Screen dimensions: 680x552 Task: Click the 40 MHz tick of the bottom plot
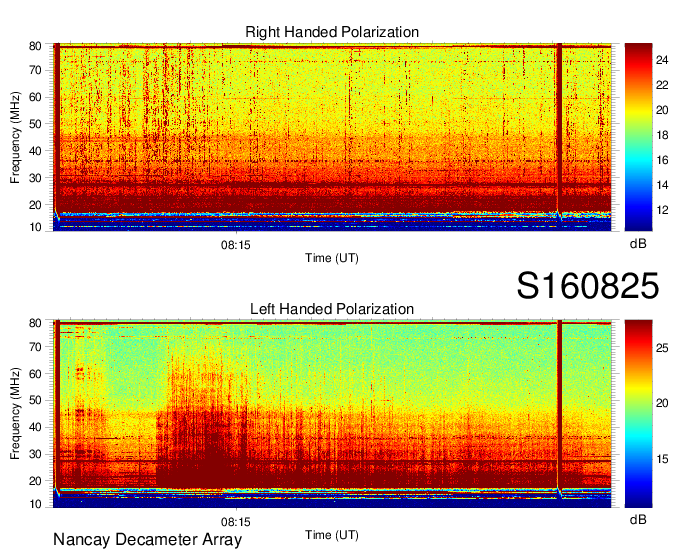coord(35,427)
